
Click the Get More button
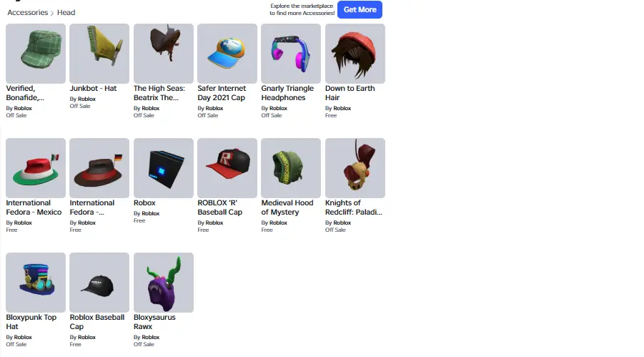360,9
